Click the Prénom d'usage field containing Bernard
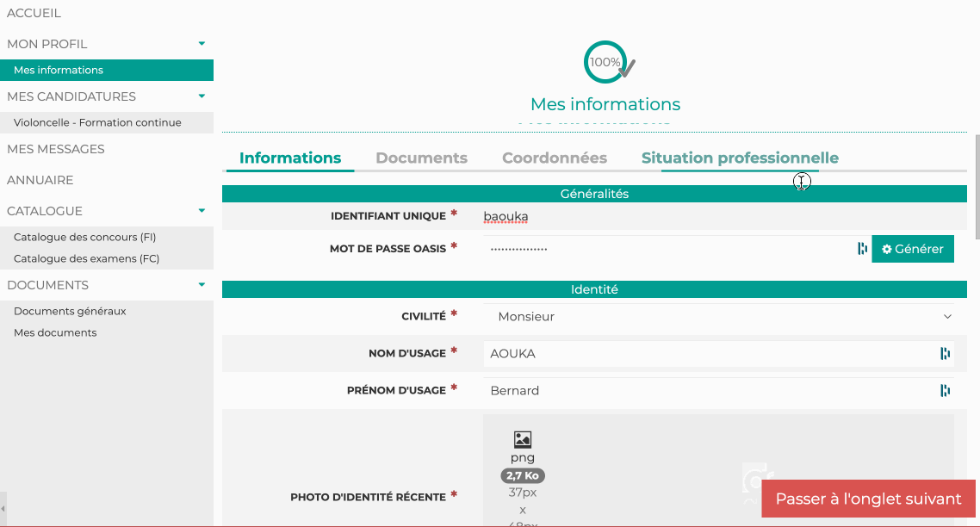The image size is (980, 527). pos(718,391)
